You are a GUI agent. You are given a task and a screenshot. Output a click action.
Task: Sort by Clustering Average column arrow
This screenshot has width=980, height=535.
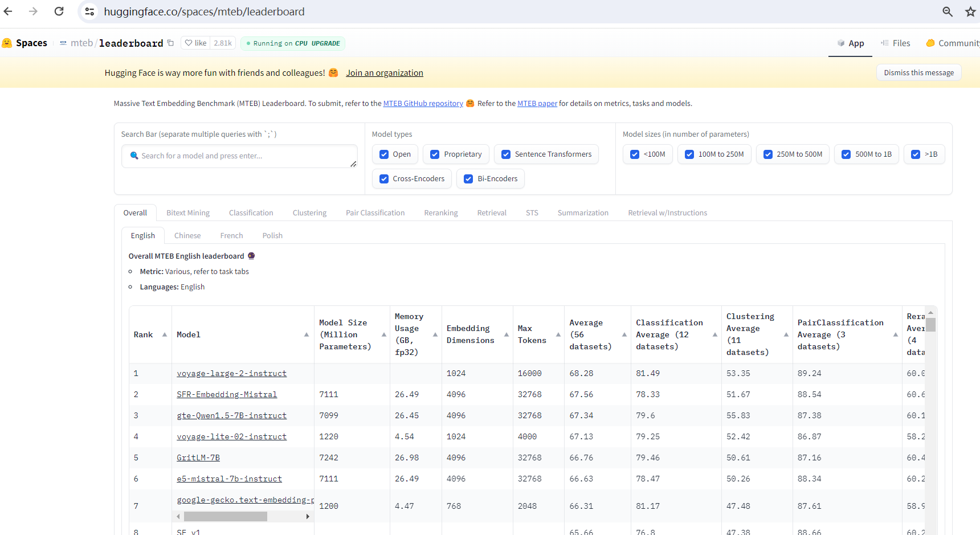786,334
